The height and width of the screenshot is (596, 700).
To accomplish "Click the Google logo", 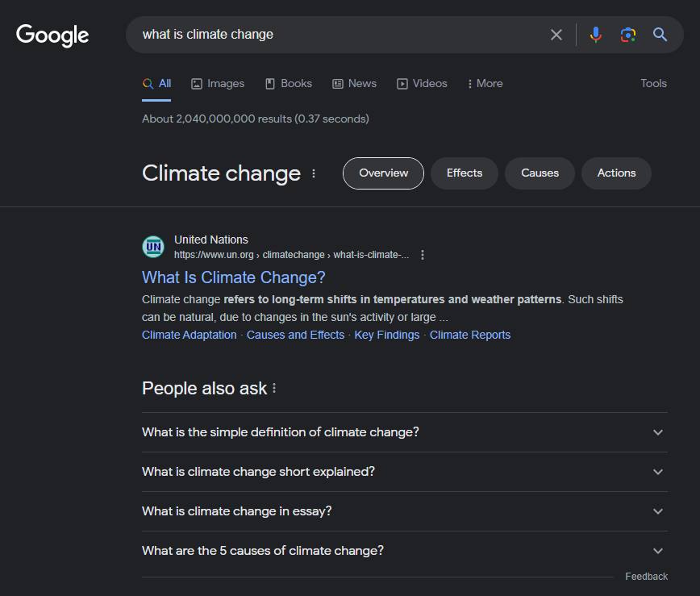I will pos(52,35).
